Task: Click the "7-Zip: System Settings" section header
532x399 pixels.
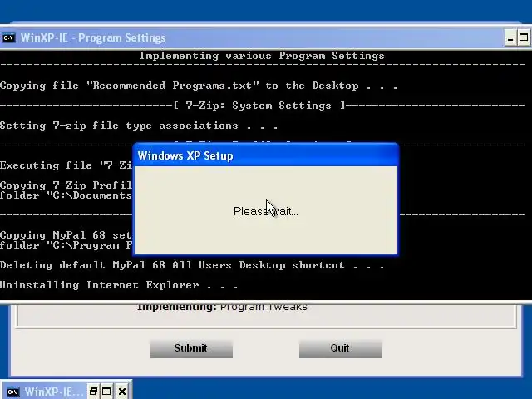Action: (259, 106)
